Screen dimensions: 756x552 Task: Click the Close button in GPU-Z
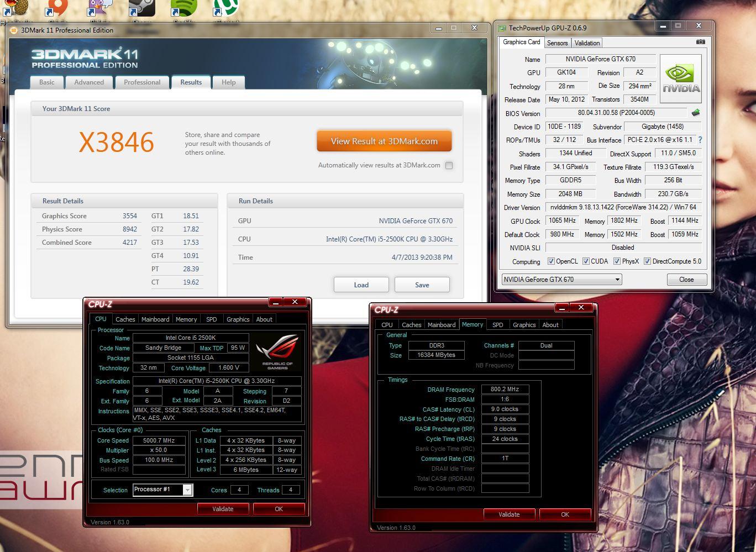(x=686, y=280)
